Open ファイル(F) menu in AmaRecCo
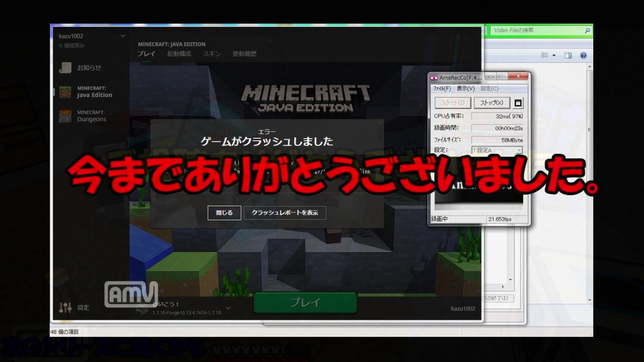 click(442, 88)
